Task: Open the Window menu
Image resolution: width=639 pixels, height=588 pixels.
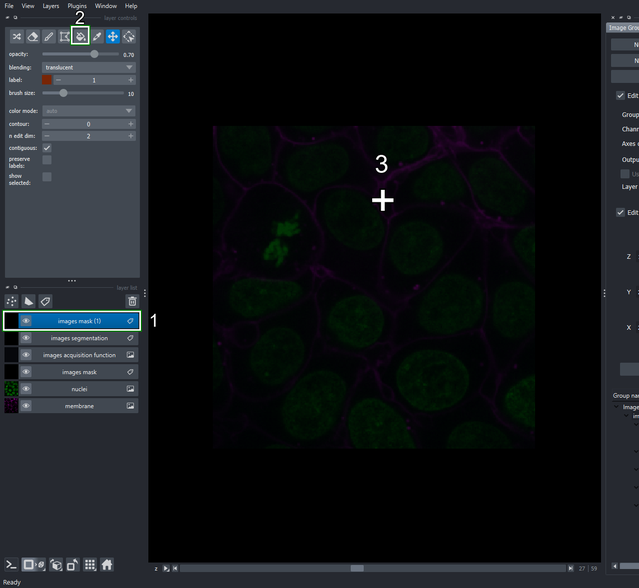Action: [x=106, y=6]
